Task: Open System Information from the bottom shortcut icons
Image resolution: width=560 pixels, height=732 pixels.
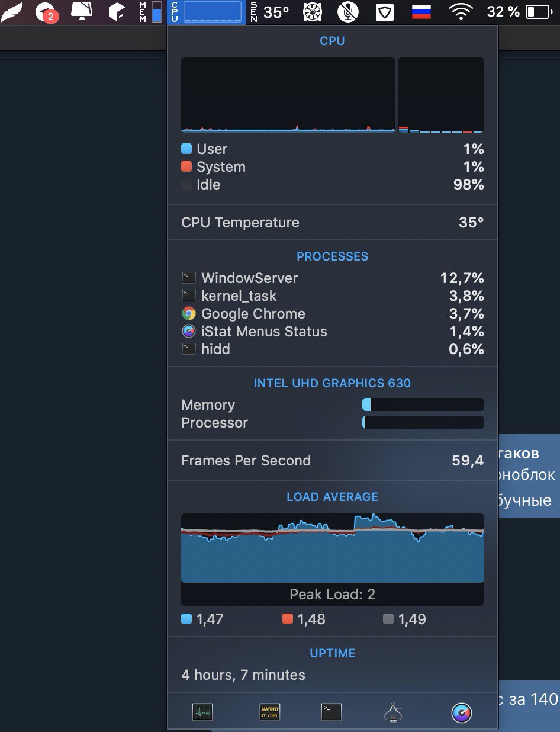Action: coord(394,712)
